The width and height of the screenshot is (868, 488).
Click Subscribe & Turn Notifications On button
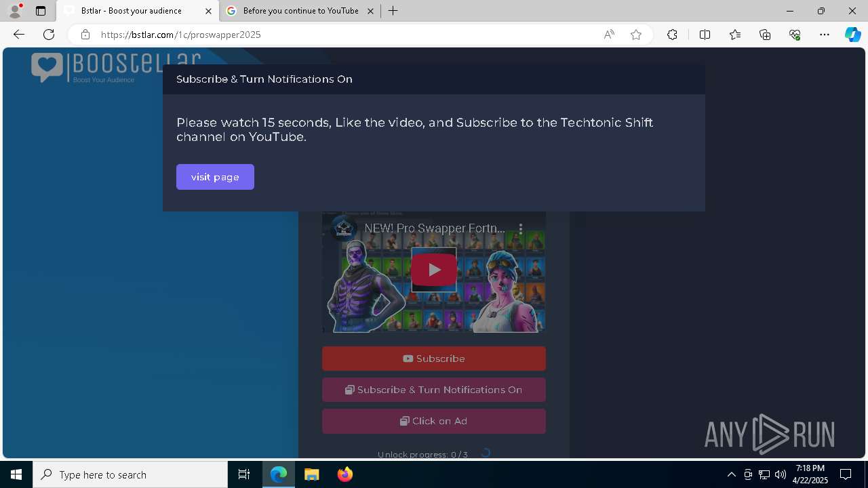(x=434, y=390)
